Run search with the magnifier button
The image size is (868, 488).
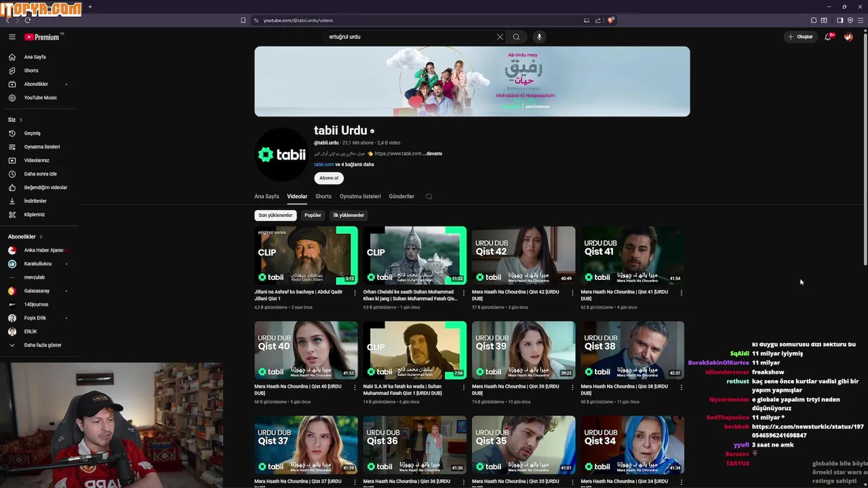coord(517,37)
